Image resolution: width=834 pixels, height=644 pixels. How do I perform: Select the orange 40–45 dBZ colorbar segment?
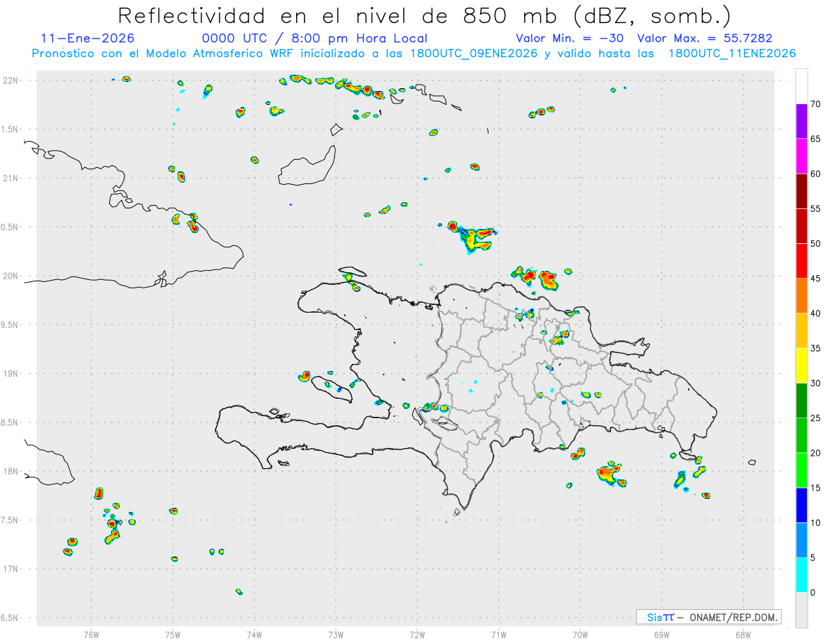[x=801, y=296]
